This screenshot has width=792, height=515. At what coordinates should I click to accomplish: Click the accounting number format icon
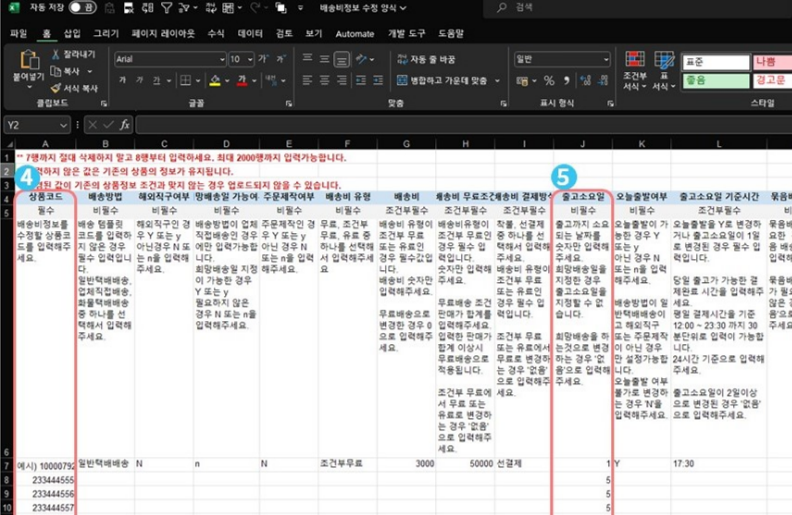(x=522, y=80)
